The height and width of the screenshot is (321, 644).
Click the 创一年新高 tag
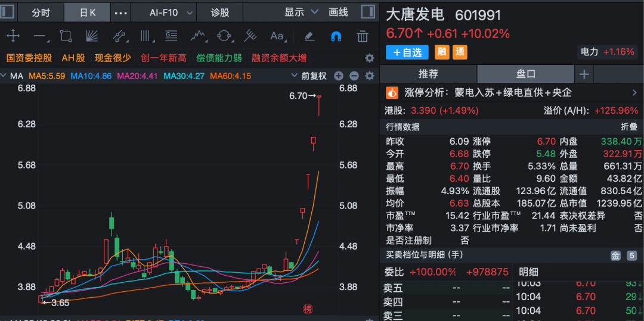pos(163,58)
